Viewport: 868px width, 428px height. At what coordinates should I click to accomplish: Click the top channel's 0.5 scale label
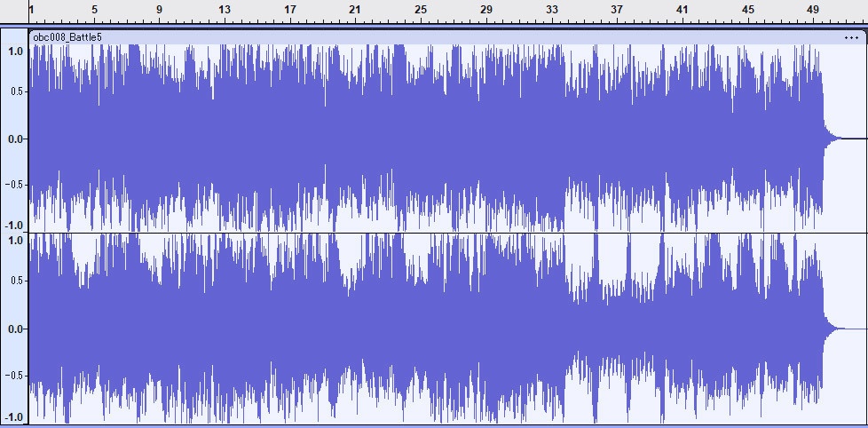(x=16, y=91)
